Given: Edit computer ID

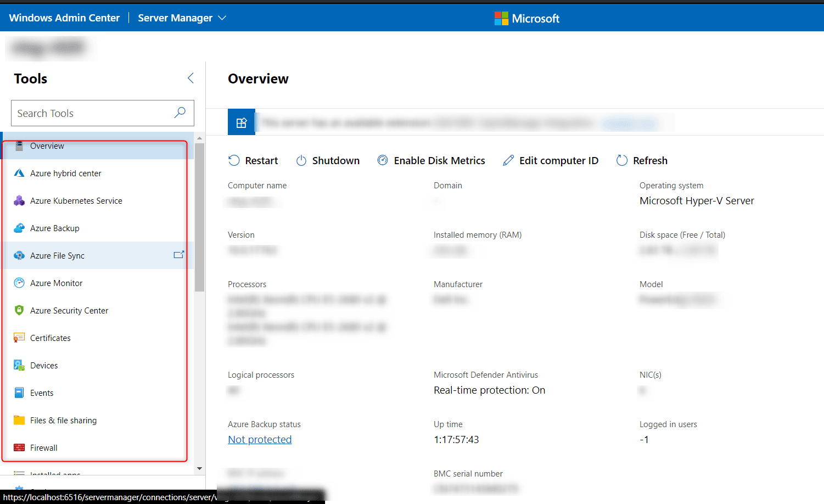Looking at the screenshot, I should 551,160.
